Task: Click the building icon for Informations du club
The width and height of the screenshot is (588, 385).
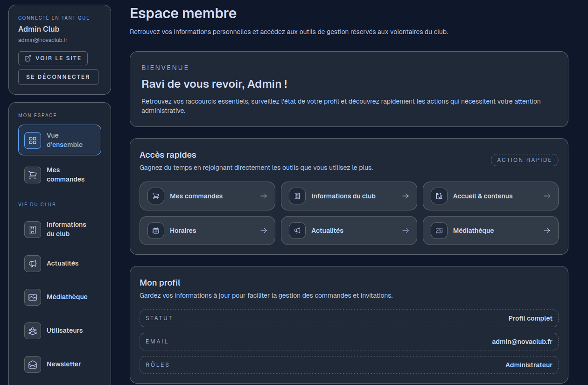Action: point(33,229)
